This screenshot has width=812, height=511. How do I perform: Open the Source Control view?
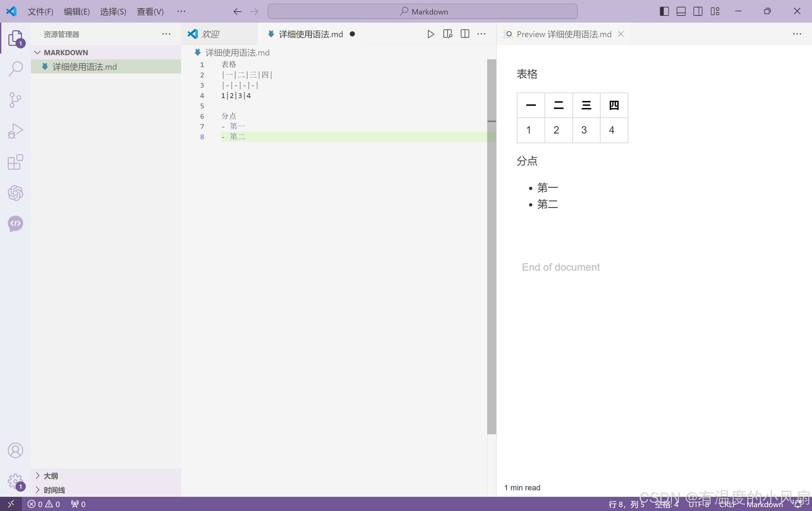[15, 100]
